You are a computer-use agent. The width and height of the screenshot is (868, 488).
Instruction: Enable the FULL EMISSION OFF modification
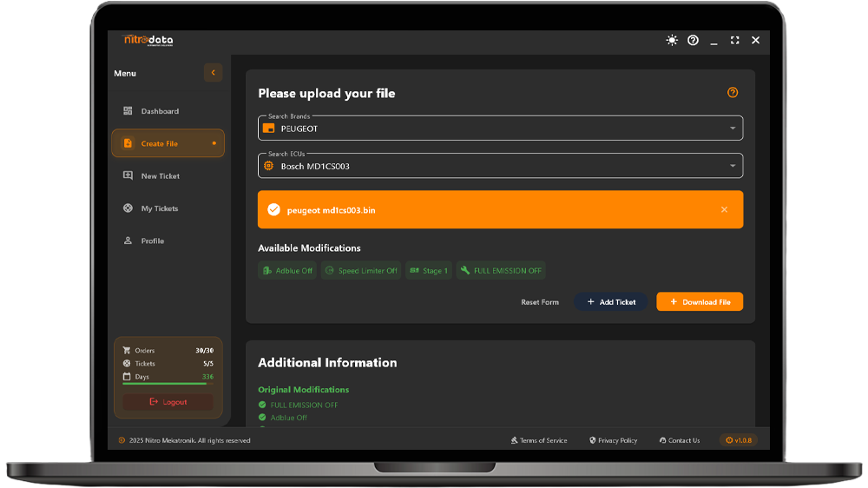[x=501, y=271]
